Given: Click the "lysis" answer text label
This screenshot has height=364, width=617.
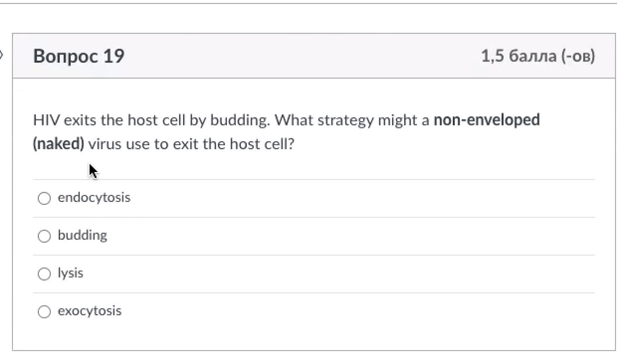Looking at the screenshot, I should click(71, 273).
